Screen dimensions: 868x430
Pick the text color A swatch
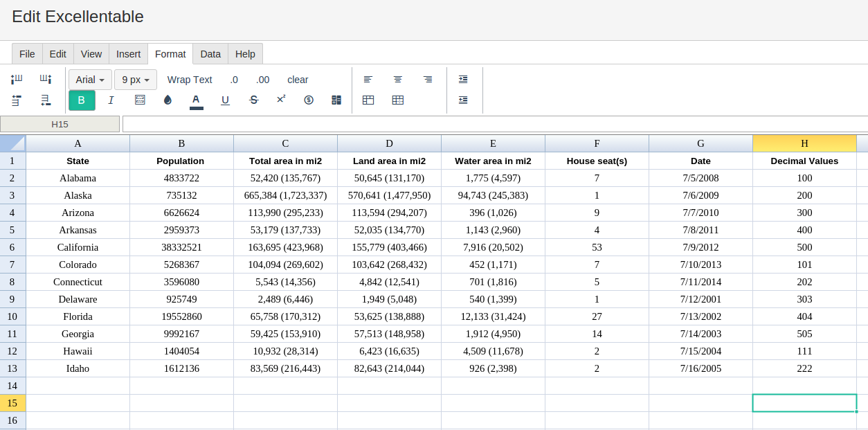pos(197,100)
